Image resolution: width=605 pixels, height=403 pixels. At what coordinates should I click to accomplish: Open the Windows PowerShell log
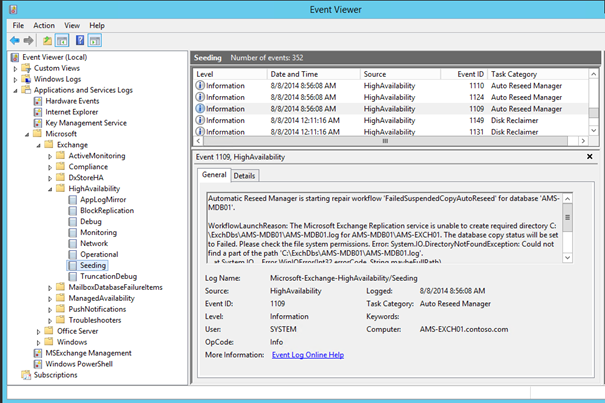78,363
